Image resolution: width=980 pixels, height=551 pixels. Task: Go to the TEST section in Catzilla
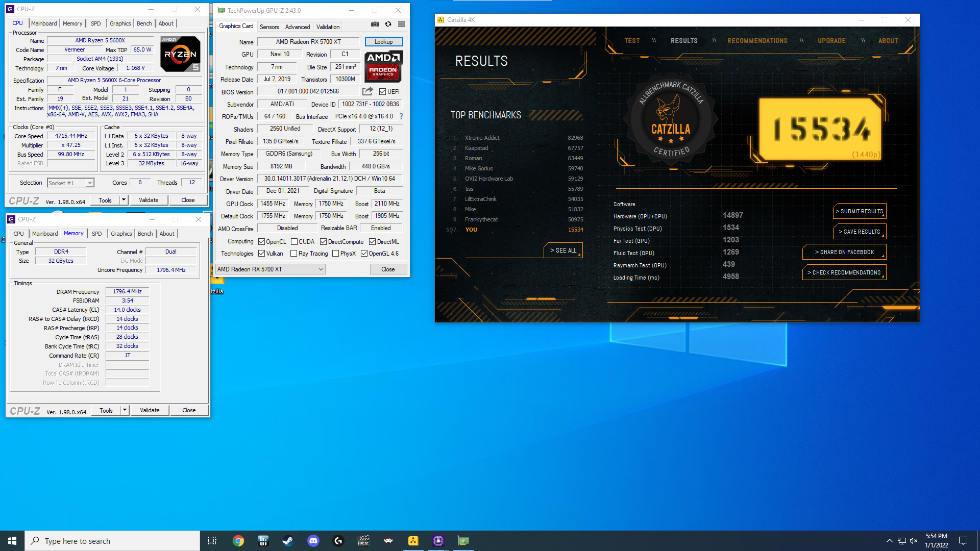[x=632, y=41]
